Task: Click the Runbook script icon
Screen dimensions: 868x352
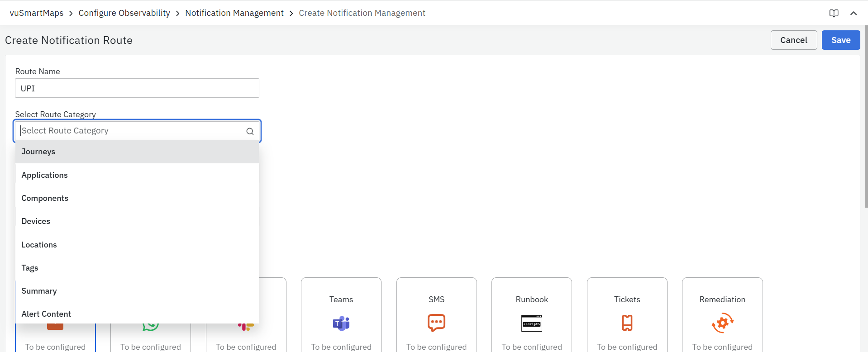Action: pyautogui.click(x=531, y=323)
